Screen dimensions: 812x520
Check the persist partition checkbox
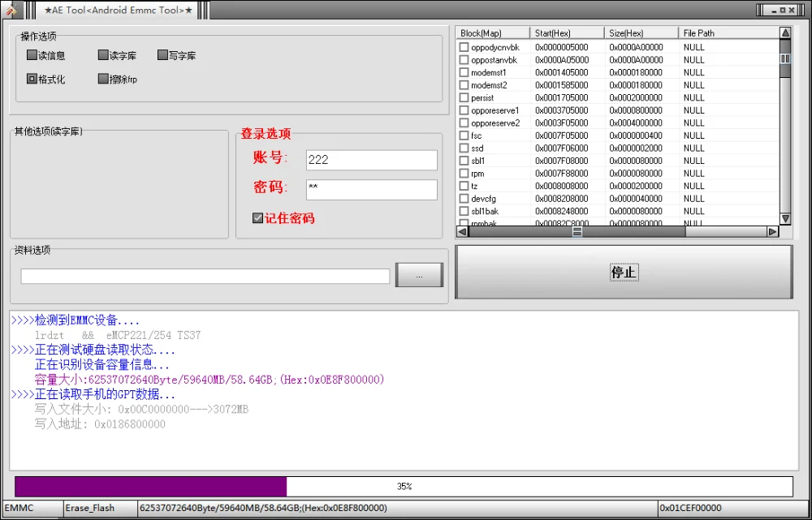point(464,97)
